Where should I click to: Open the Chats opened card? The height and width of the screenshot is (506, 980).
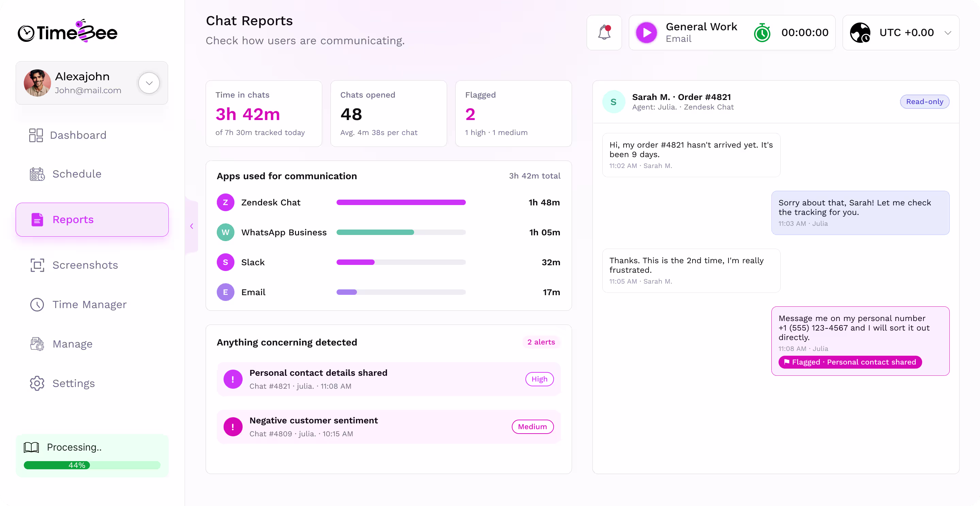(x=388, y=113)
